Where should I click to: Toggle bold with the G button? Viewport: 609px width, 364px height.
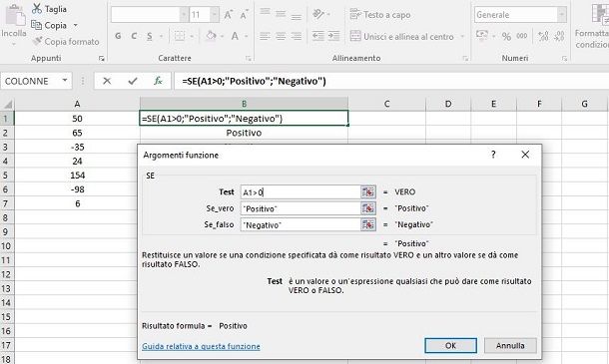[x=118, y=36]
